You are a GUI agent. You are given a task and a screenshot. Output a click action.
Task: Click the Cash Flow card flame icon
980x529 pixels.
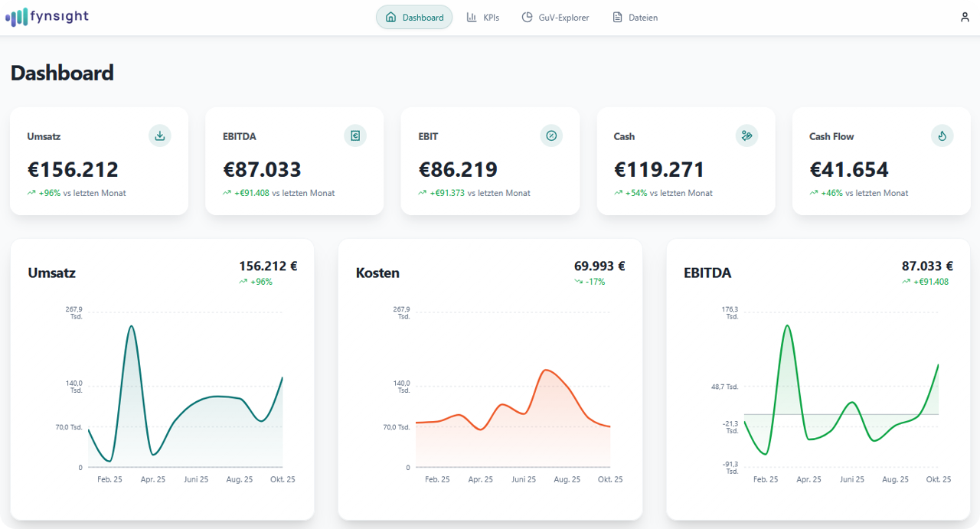click(x=942, y=136)
